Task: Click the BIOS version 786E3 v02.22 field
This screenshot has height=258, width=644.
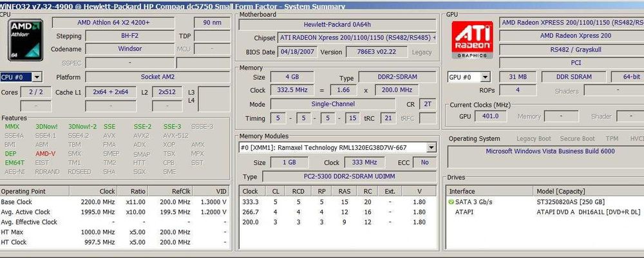Action: (x=377, y=52)
